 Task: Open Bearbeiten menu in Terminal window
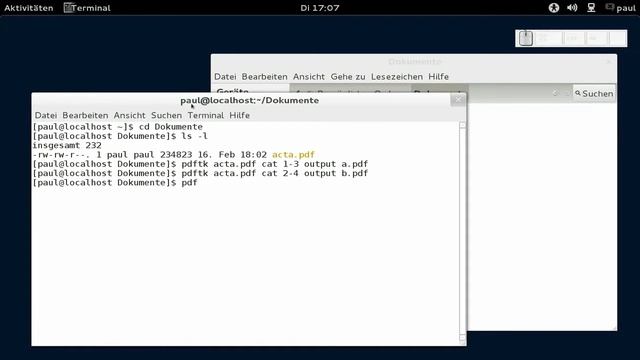85,116
